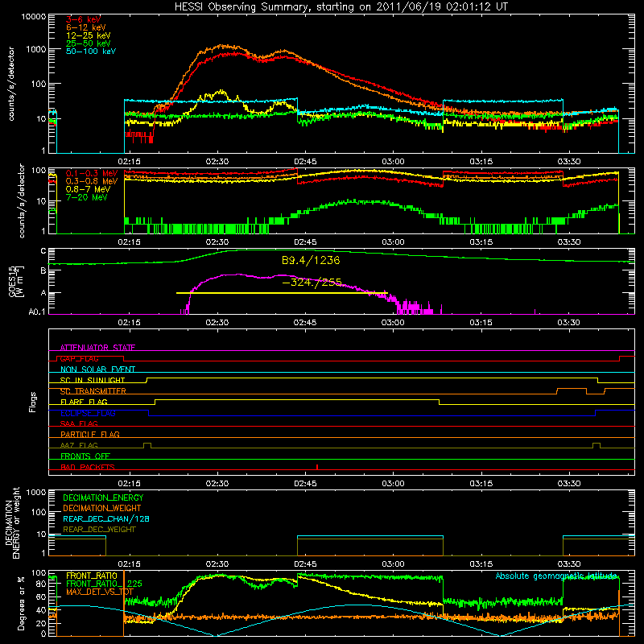The image size is (644, 644).
Task: Select the SC_TRANSMITTER flag label
Action: click(x=93, y=391)
